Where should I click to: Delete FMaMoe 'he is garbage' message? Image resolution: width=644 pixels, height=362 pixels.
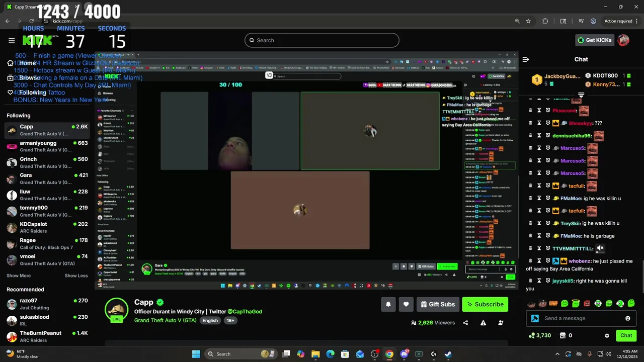tap(530, 236)
